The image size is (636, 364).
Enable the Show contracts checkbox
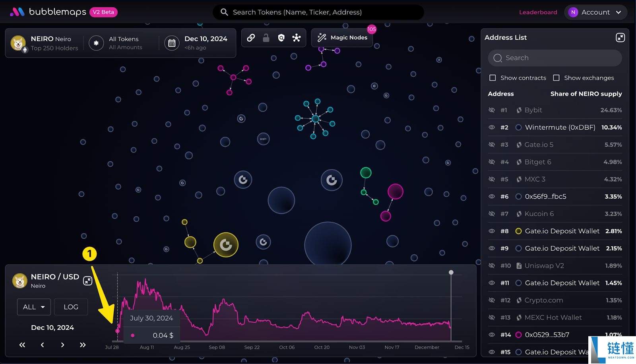pos(493,78)
